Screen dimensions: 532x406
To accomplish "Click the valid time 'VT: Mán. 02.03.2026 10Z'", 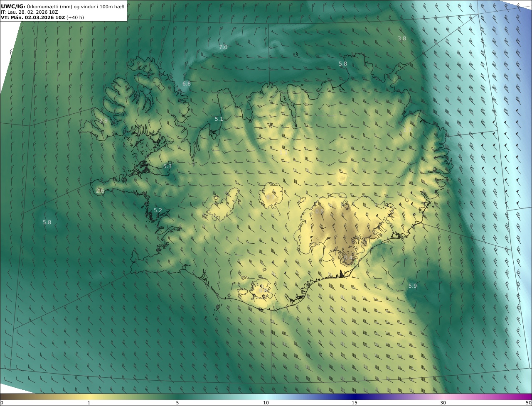I will (x=32, y=17).
